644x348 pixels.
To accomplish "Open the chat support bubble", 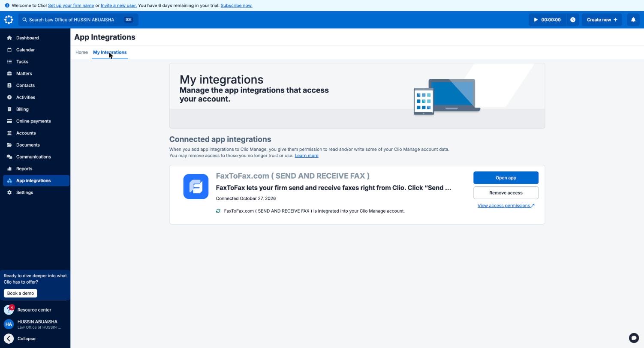I will [x=634, y=338].
